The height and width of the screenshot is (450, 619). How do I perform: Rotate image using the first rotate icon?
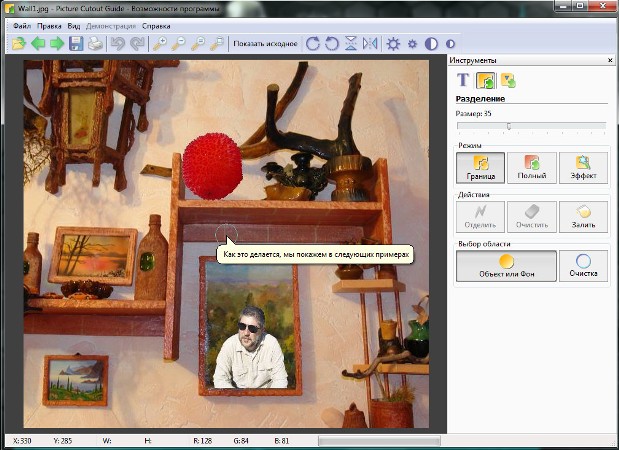313,44
